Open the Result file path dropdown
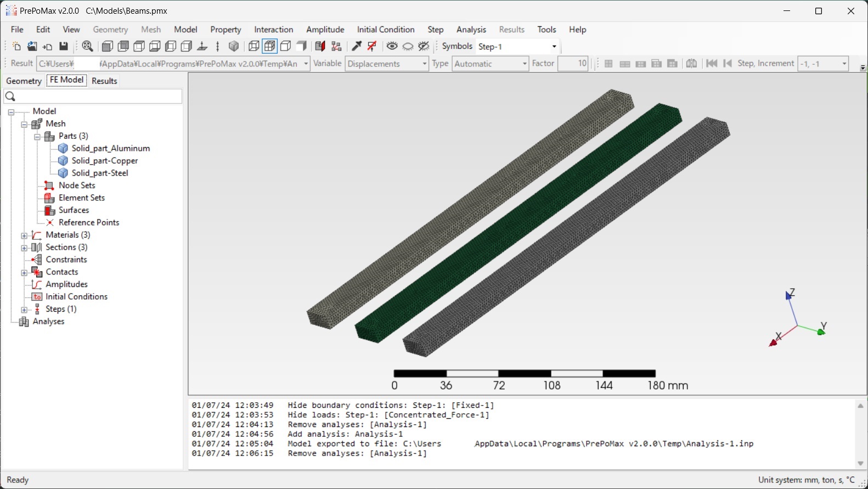The height and width of the screenshot is (489, 868). point(306,64)
